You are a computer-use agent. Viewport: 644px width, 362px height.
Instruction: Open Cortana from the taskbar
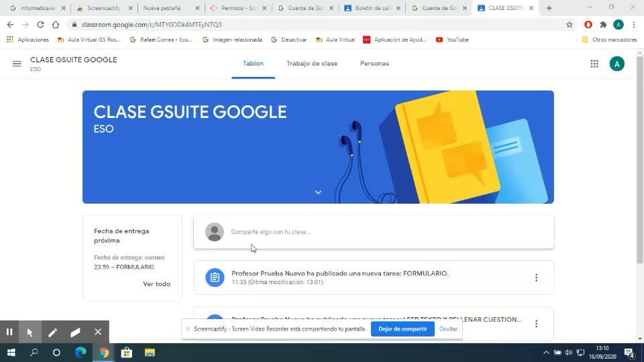click(x=56, y=353)
